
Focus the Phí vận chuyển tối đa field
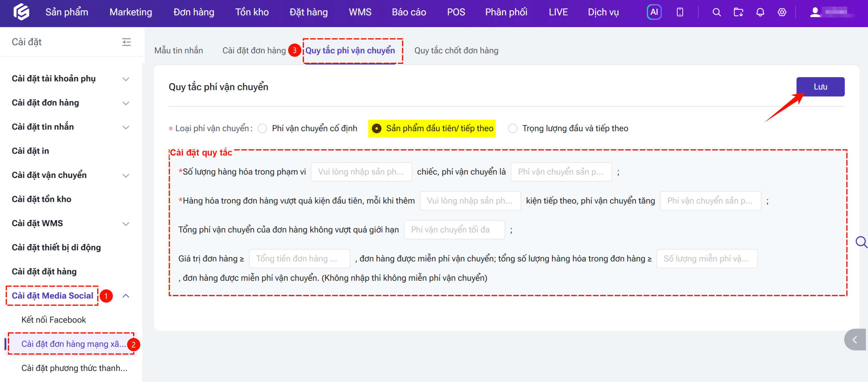tap(454, 230)
